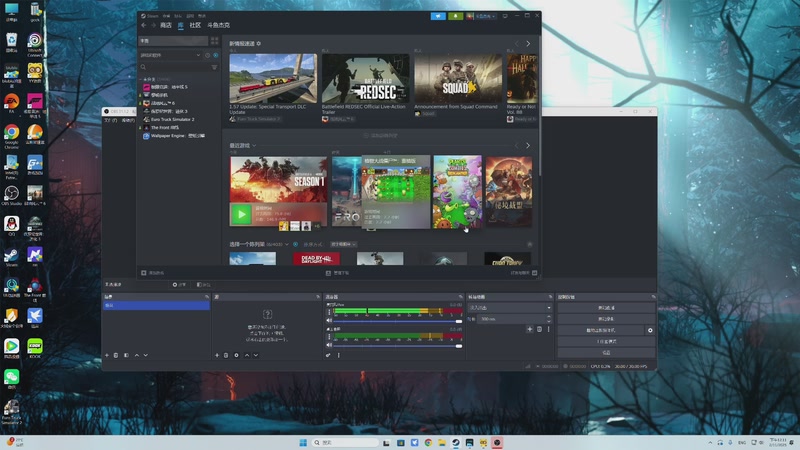Open Battlefield REDSEC trailer news card
This screenshot has height=450, width=800.
pyautogui.click(x=365, y=84)
